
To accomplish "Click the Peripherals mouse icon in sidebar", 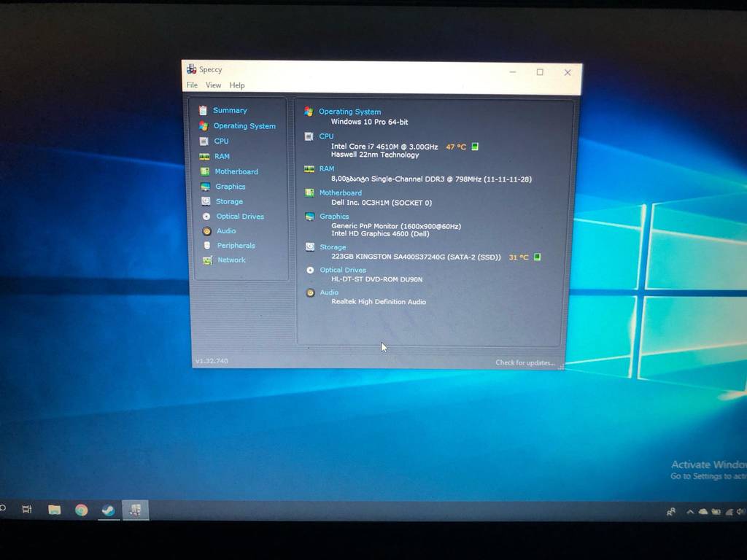I will (x=206, y=246).
